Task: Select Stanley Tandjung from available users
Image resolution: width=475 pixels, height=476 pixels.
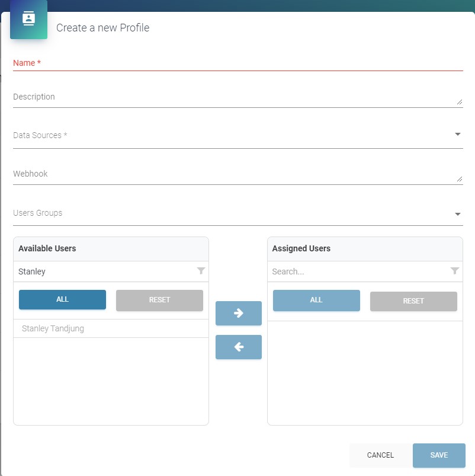Action: [53, 328]
